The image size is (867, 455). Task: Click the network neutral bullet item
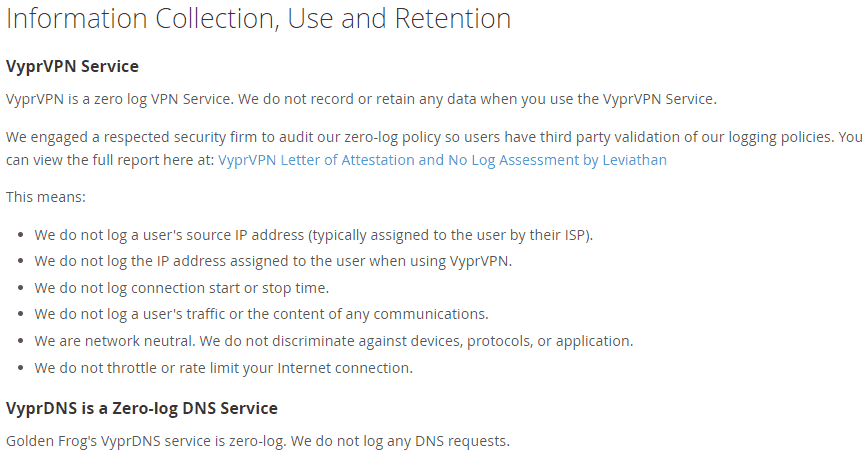tap(333, 342)
